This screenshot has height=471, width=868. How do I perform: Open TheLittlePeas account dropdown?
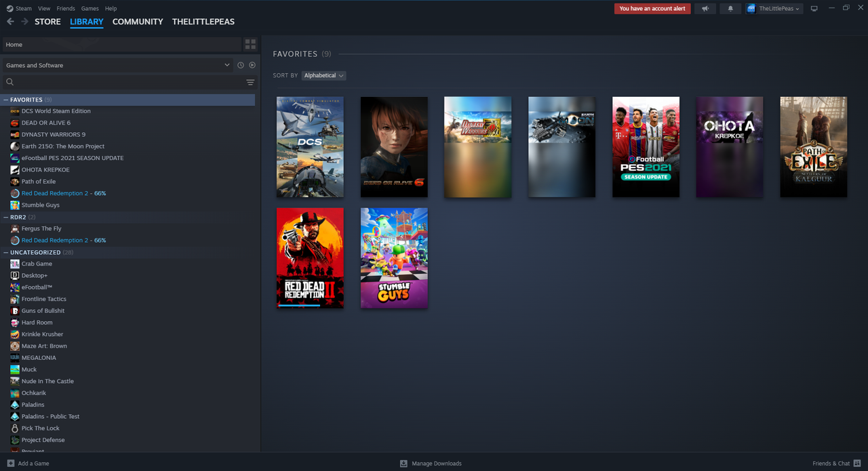[779, 9]
